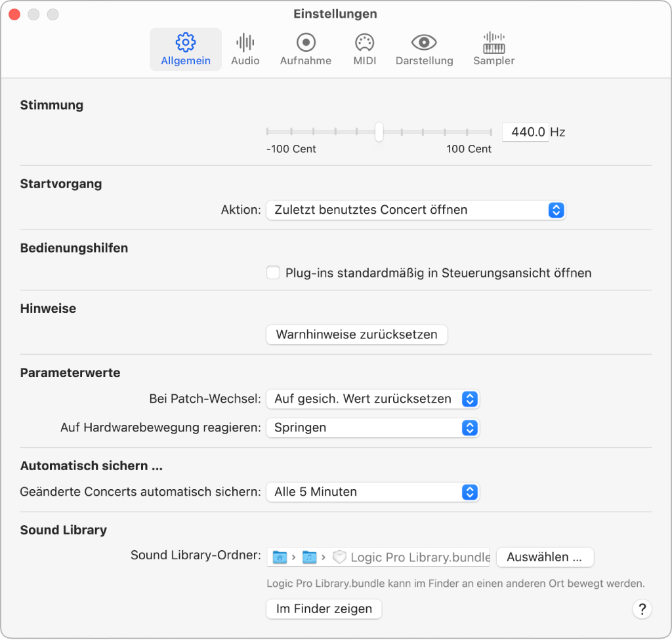Open the help question mark button
Viewport: 672px width, 640px height.
(642, 609)
